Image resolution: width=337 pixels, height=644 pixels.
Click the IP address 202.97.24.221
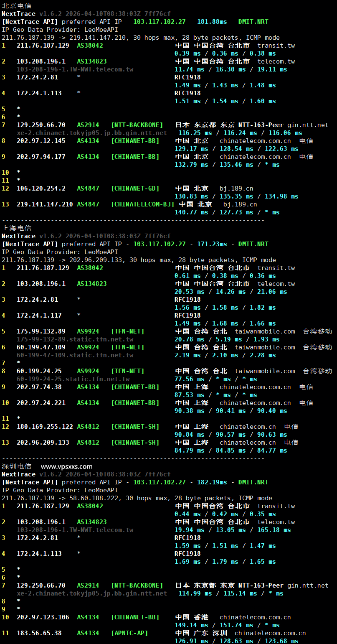click(x=41, y=403)
